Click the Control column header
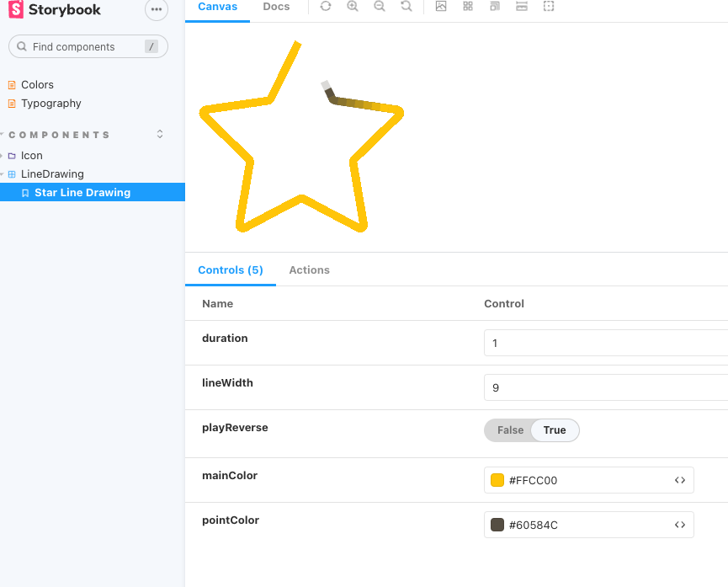This screenshot has height=587, width=728. [x=504, y=303]
